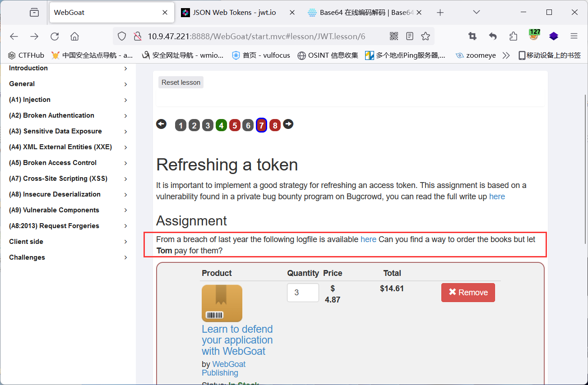This screenshot has width=588, height=385.
Task: Close the Base64 tab
Action: tap(419, 13)
